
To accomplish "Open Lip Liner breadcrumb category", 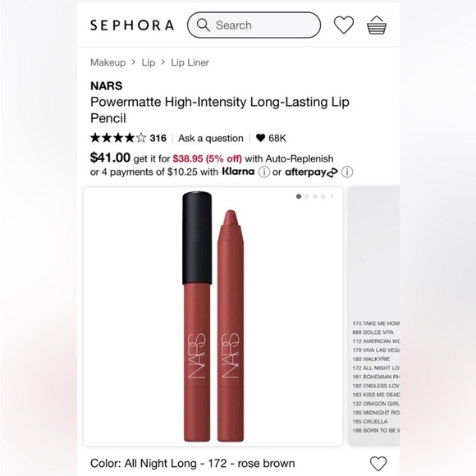I will 190,62.
